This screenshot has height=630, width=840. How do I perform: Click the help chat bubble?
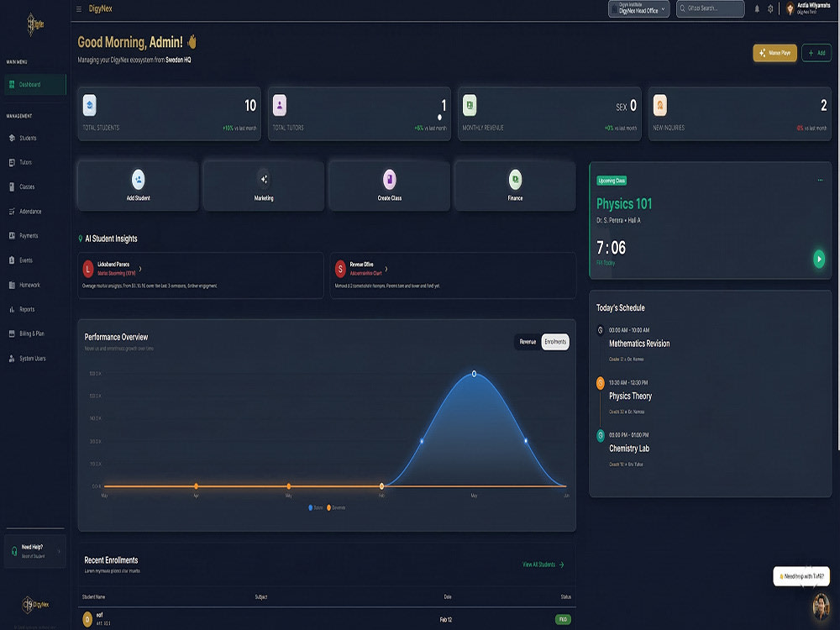point(801,576)
